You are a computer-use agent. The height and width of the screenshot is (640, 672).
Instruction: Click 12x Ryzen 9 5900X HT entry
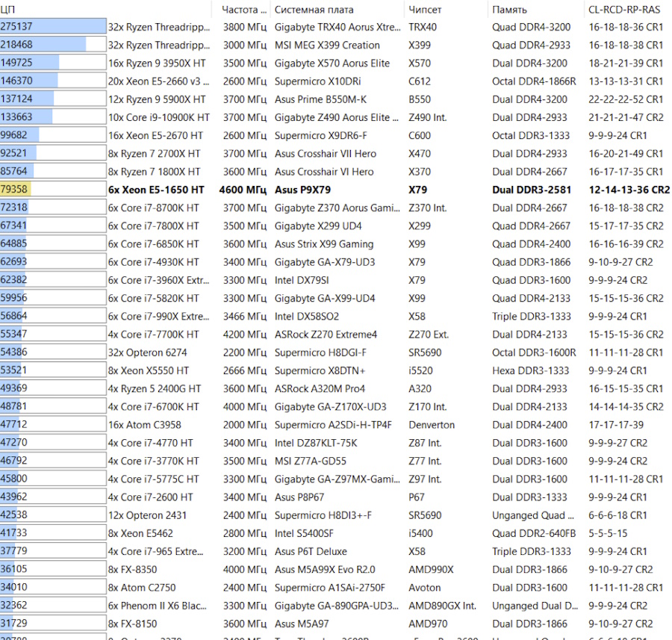[157, 99]
